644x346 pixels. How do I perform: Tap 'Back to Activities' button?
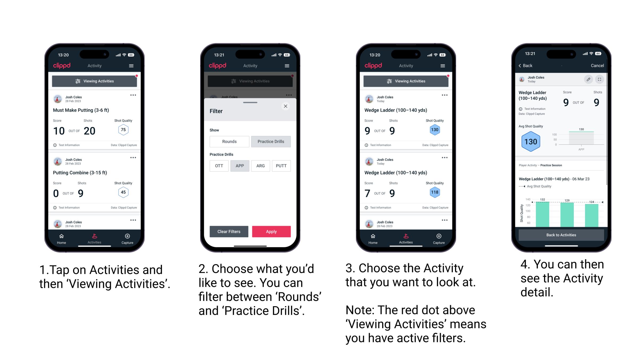(562, 235)
